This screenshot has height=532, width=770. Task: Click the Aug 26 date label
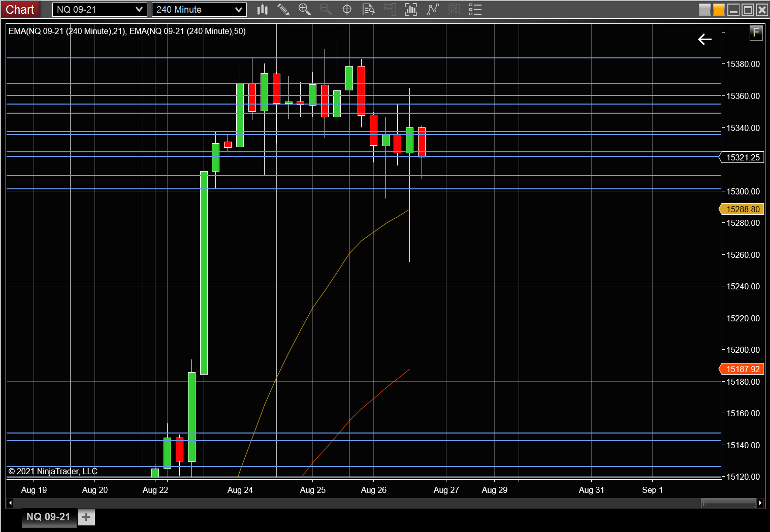point(374,490)
